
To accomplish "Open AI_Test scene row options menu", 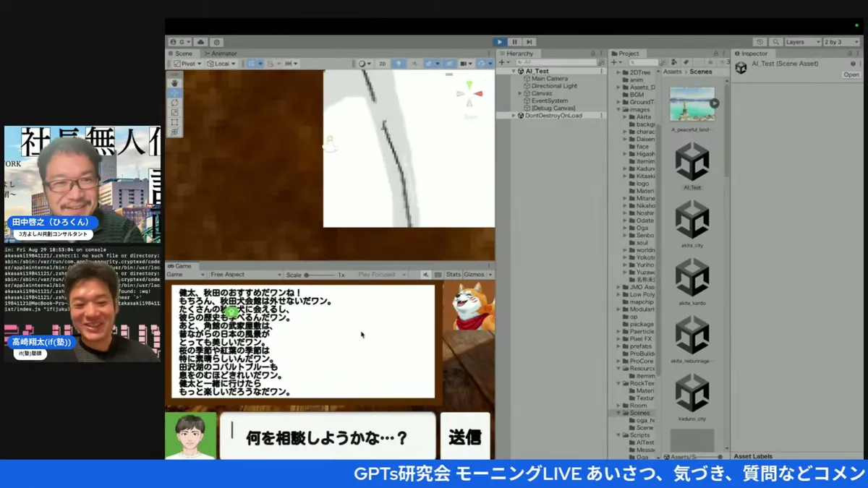I will click(601, 72).
